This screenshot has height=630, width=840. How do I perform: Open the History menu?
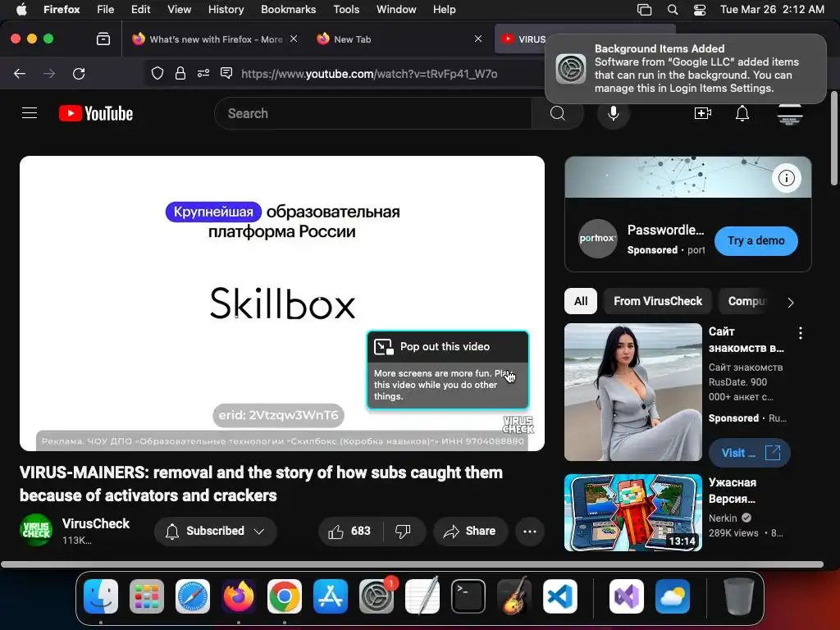coord(226,10)
